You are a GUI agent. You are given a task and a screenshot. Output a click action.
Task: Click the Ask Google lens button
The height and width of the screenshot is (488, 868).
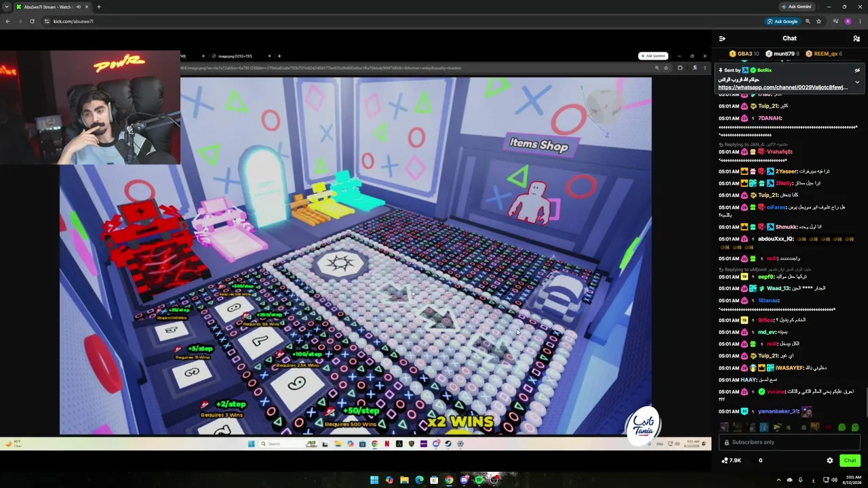click(783, 21)
